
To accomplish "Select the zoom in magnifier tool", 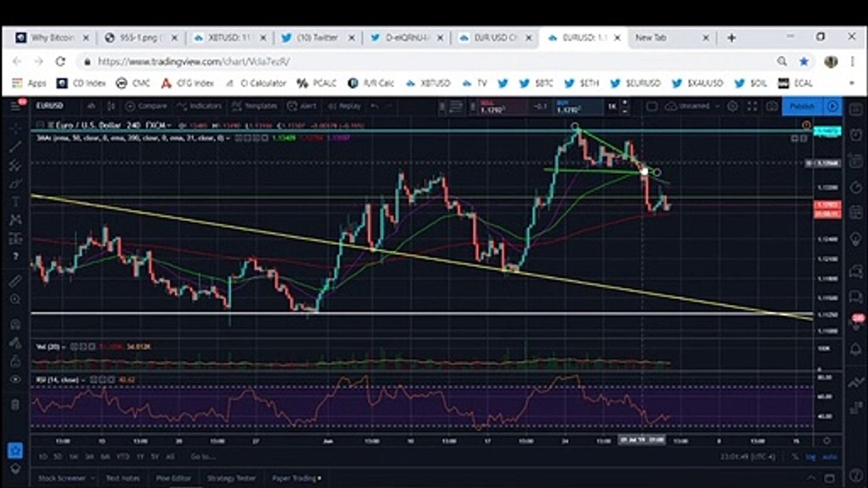I will click(x=15, y=299).
